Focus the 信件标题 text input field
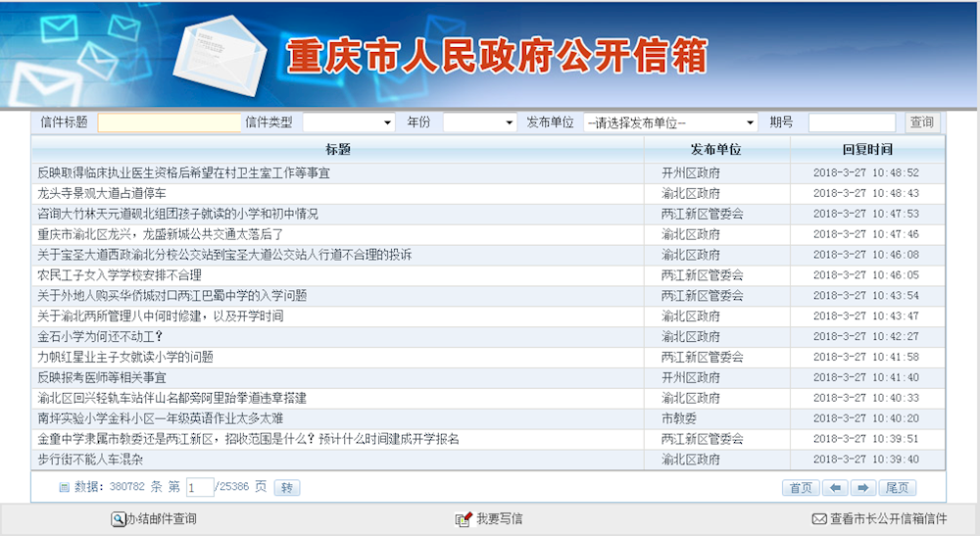The width and height of the screenshot is (980, 536). click(x=169, y=122)
